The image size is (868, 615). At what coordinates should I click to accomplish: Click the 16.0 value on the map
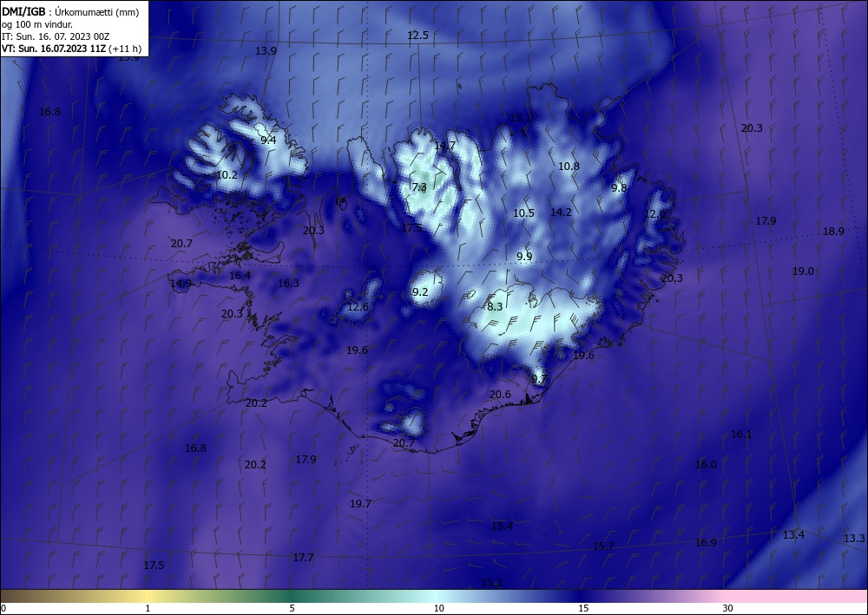706,465
